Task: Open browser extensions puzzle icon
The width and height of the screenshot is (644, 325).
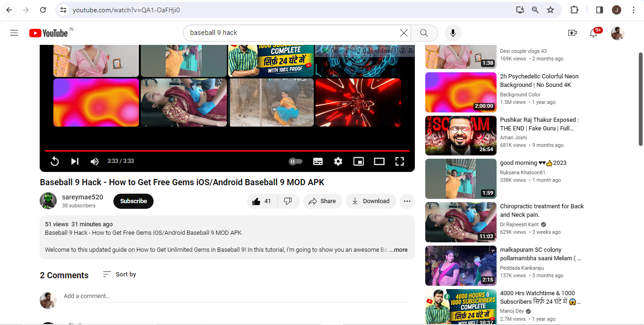Action: 574,10
